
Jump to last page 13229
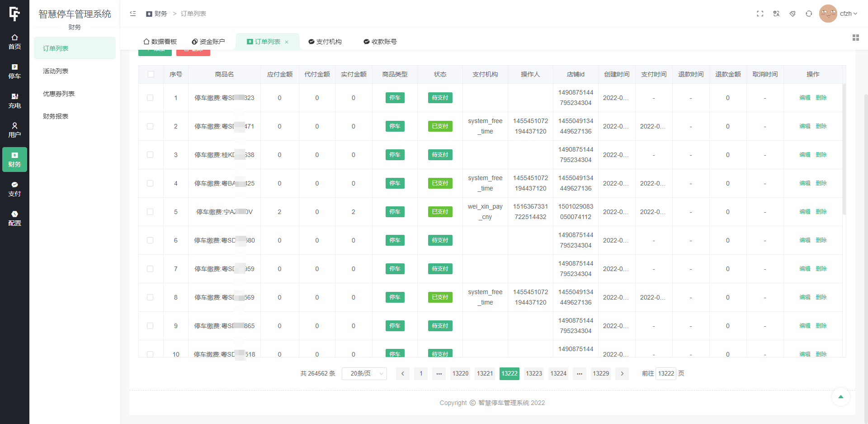point(601,373)
